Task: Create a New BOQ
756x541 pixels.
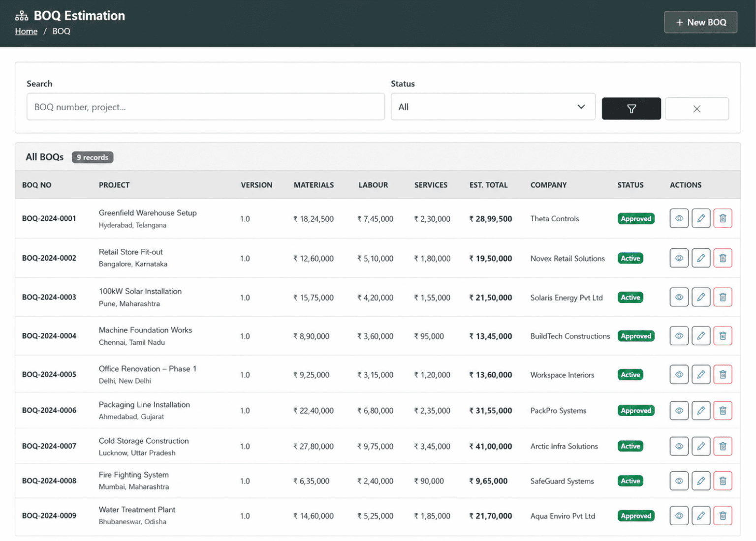Action: [x=700, y=22]
